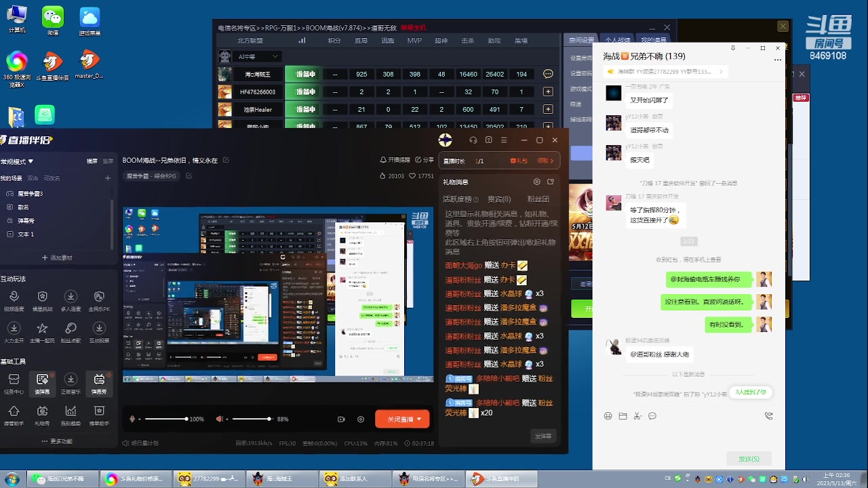The width and height of the screenshot is (868, 488).
Task: Adjust speaker volume slider at 88%
Action: click(x=252, y=419)
